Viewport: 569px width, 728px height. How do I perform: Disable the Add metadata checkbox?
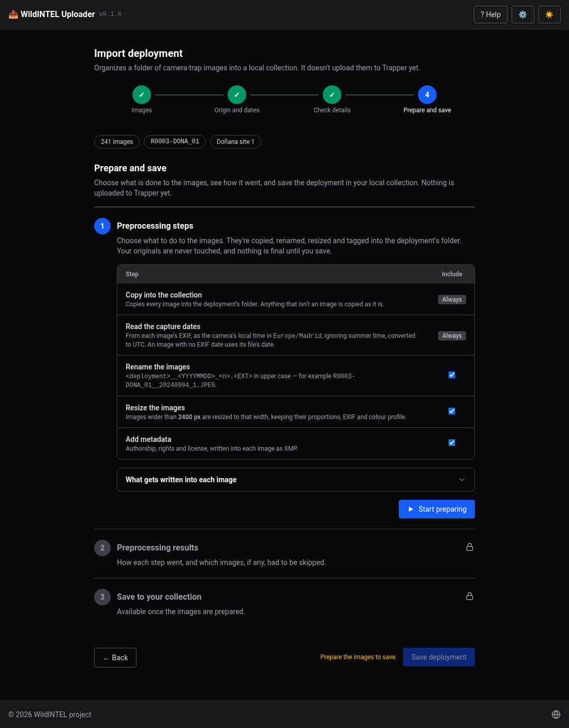[452, 443]
